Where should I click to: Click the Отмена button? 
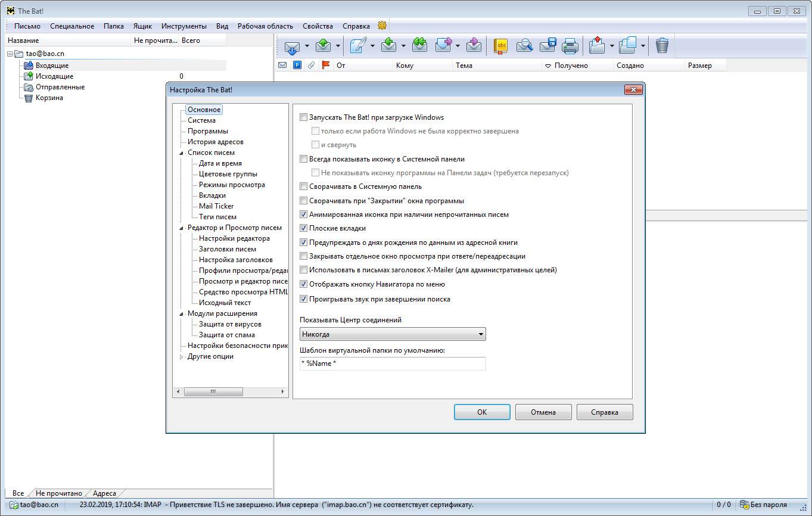click(543, 412)
